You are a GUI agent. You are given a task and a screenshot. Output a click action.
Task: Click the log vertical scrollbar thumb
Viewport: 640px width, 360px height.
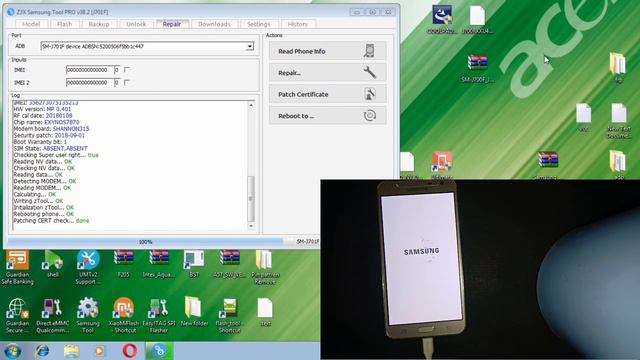(x=251, y=199)
